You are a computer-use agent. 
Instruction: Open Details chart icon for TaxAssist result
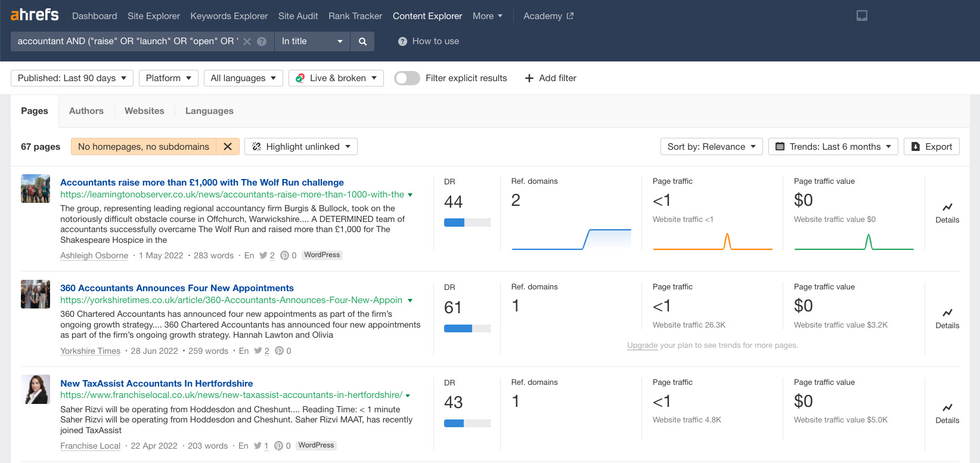[947, 408]
